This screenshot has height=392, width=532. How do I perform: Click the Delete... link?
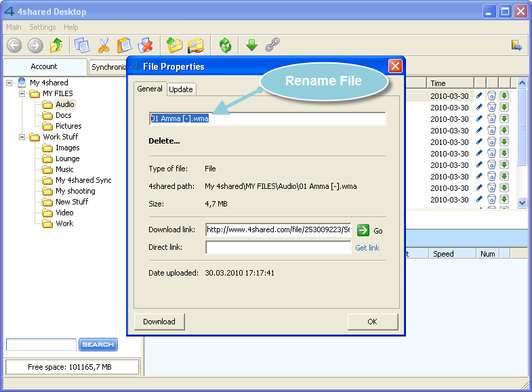click(x=164, y=141)
